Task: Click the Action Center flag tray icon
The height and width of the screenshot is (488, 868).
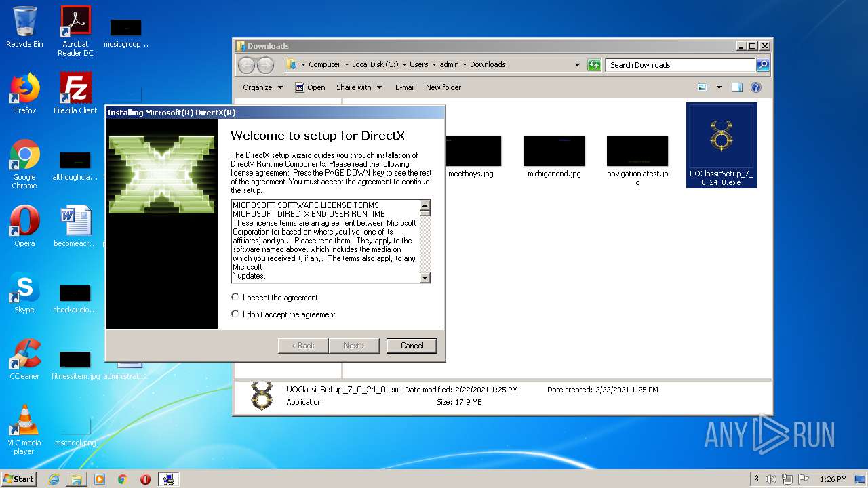Action: [x=804, y=479]
